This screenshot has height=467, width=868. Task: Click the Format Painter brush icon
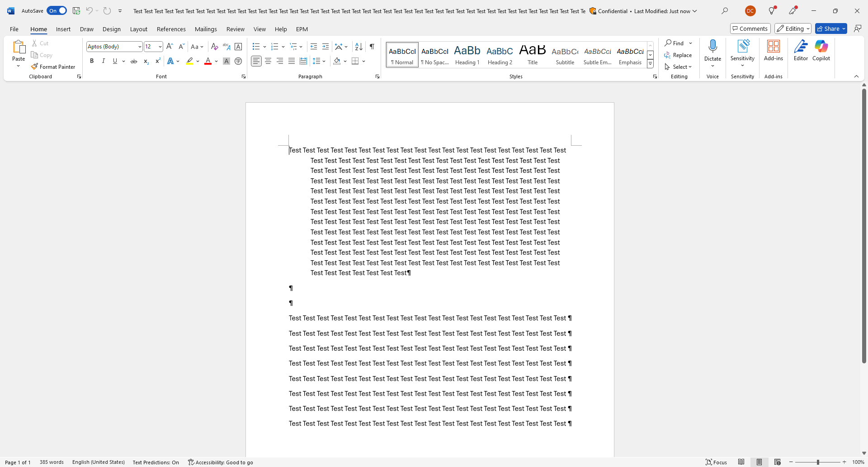coord(34,67)
